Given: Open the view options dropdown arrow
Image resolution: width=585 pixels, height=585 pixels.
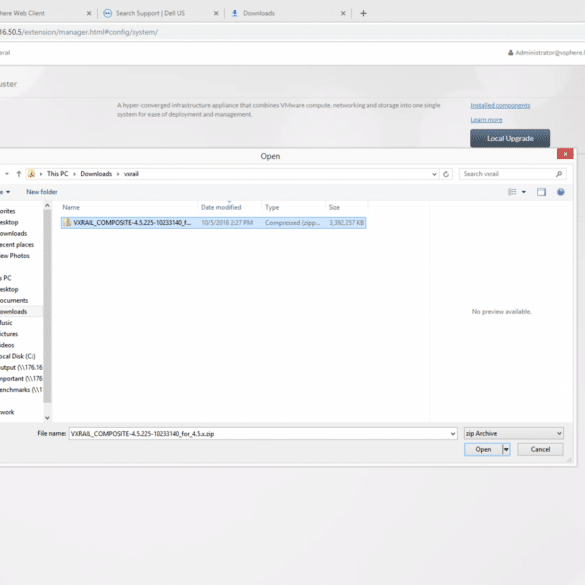Looking at the screenshot, I should click(x=524, y=192).
